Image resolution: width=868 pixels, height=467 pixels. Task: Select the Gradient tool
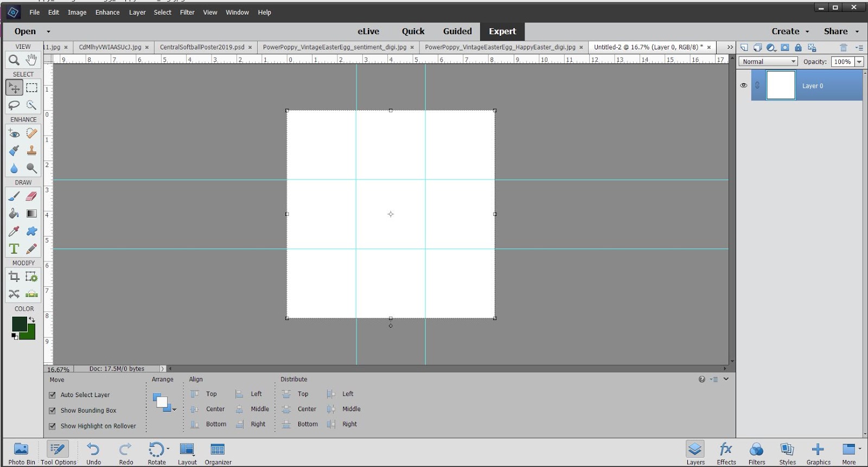(x=32, y=214)
